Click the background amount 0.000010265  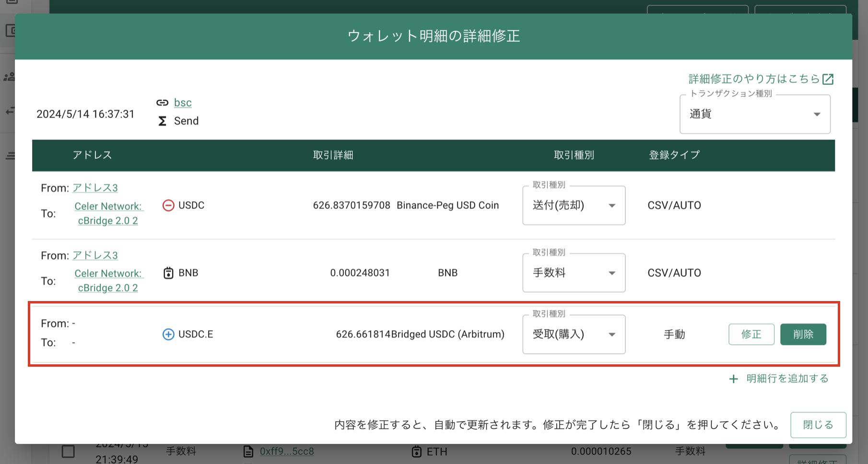pyautogui.click(x=601, y=452)
